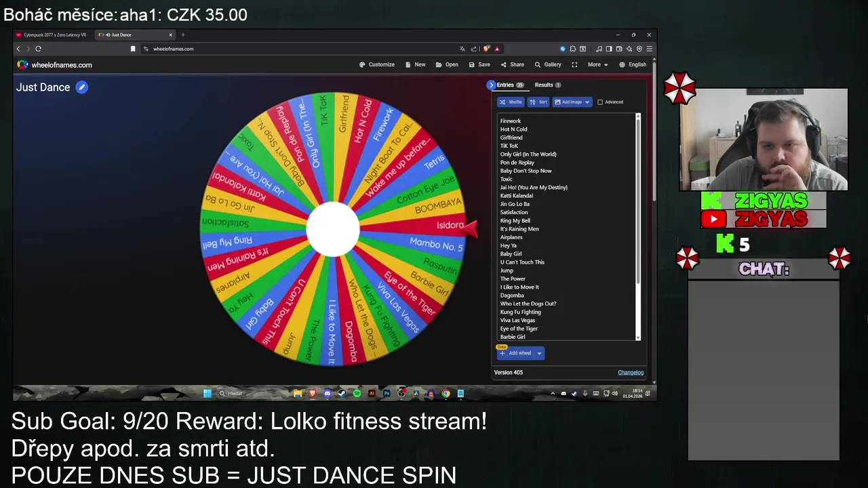868x488 pixels.
Task: Click the Barbie Girl entry line
Action: point(513,336)
